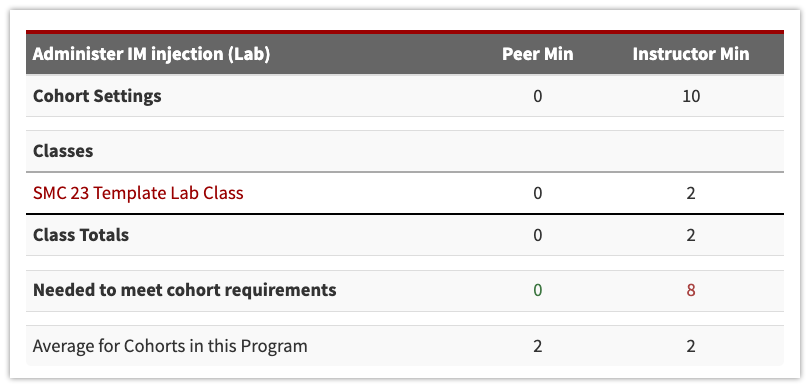This screenshot has width=810, height=388.
Task: Click Cohort Settings Instructor Min value 10
Action: pyautogui.click(x=691, y=96)
